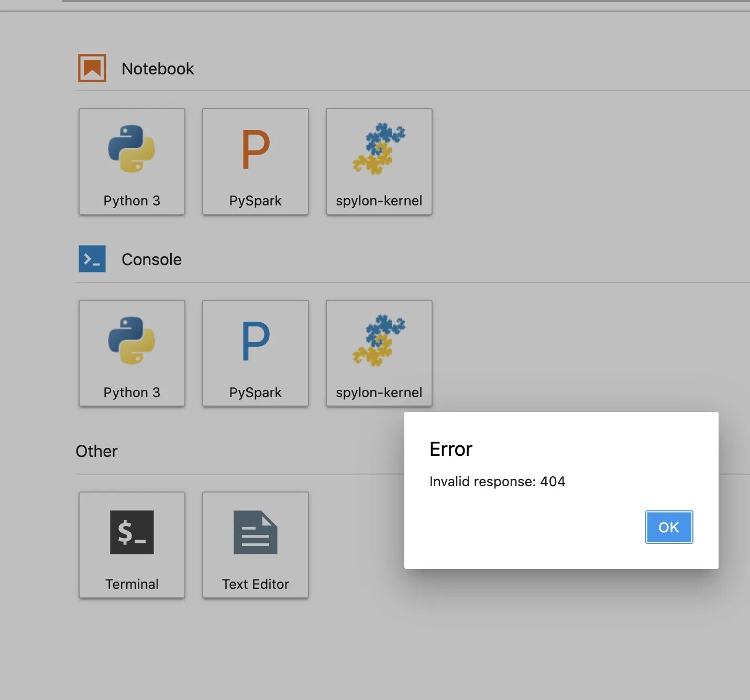750x700 pixels.
Task: Click the Console section heading text
Action: (x=152, y=259)
